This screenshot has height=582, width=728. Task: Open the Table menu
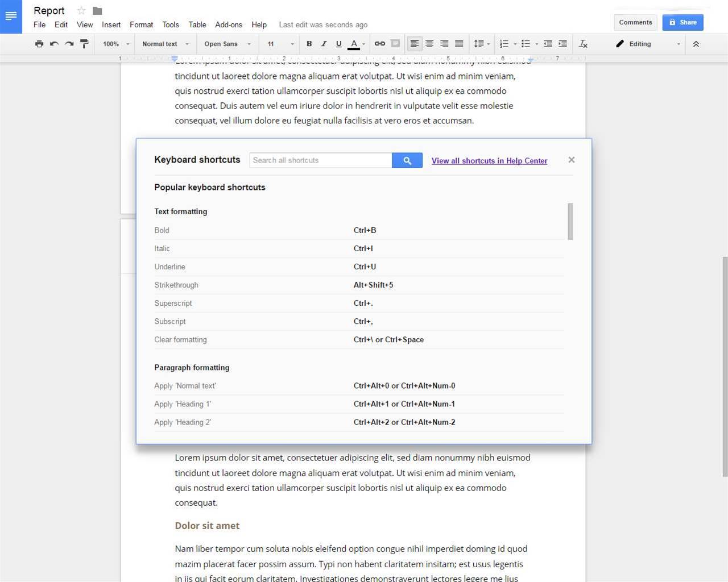tap(197, 24)
